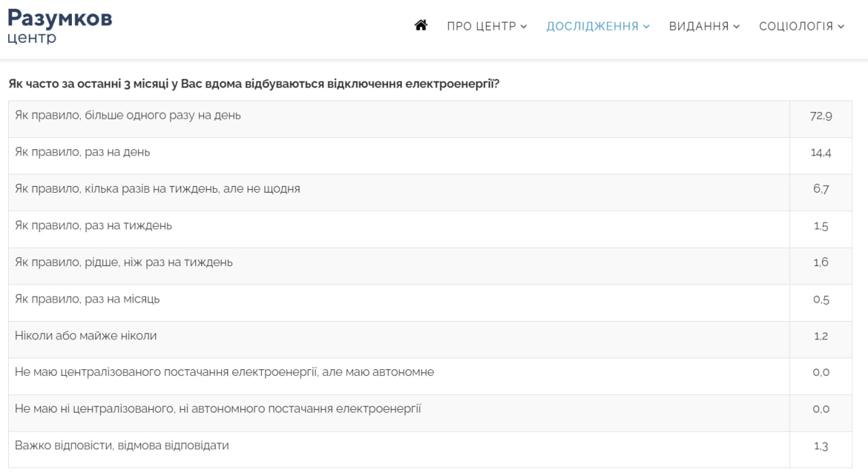Expand the chevron next to ВИДАННЯ

point(736,26)
